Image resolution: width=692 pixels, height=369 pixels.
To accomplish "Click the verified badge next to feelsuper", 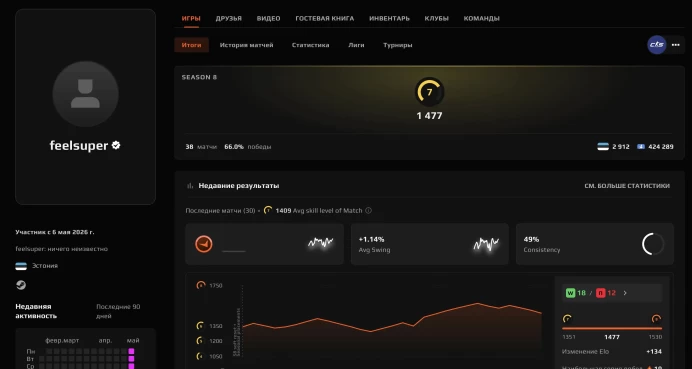I will click(x=116, y=145).
